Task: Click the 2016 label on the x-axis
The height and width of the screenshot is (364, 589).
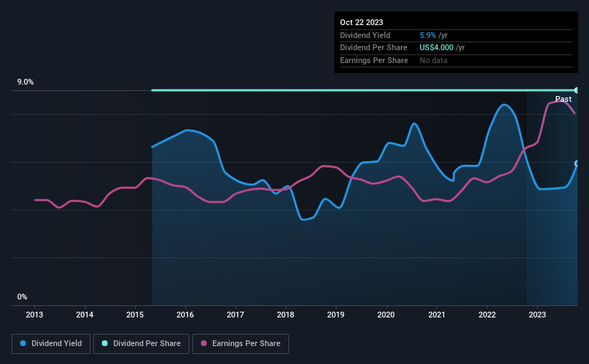Action: [x=185, y=315]
